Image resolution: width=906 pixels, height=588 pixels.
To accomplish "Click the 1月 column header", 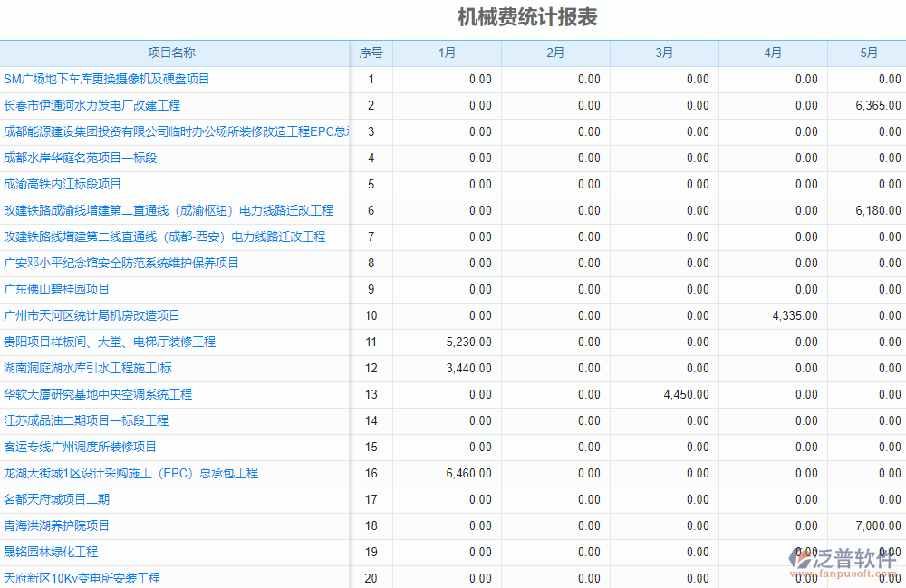I will (x=446, y=53).
